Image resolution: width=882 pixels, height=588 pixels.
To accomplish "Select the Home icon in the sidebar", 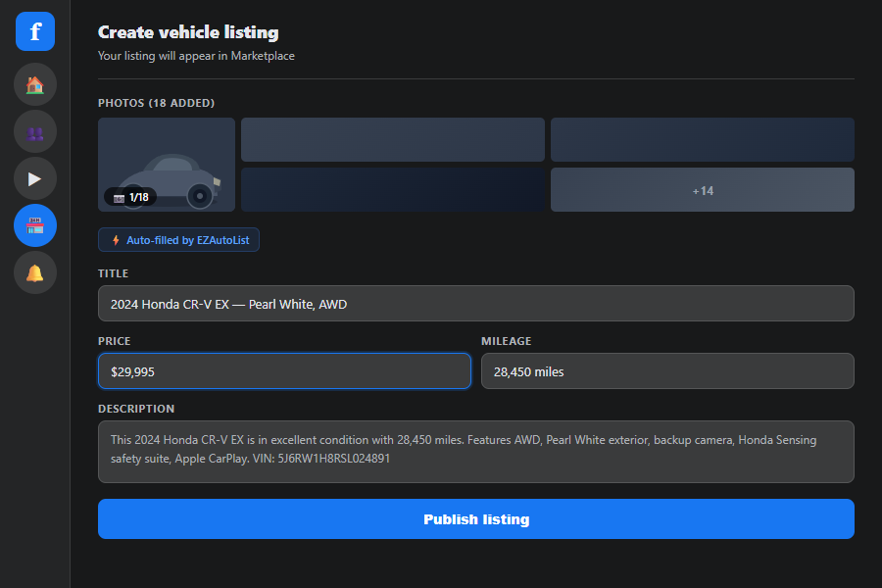I will tap(34, 84).
